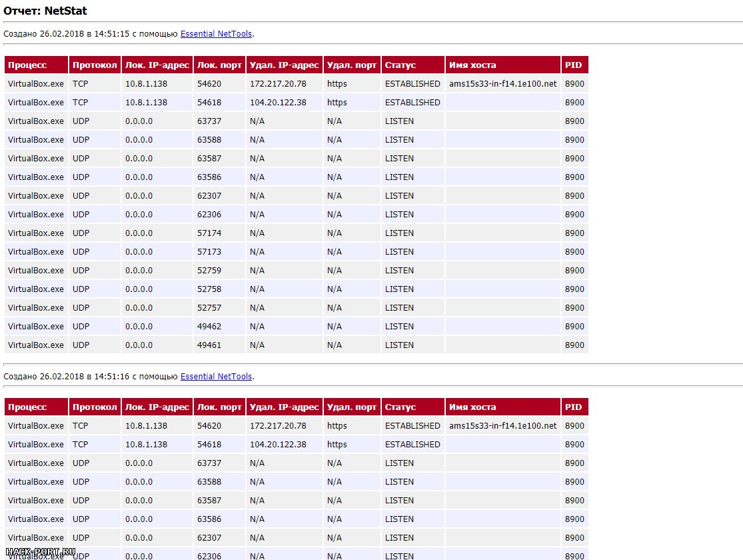Viewport: 743px width, 560px height.
Task: Click remote IP N/A in port 49462 row
Action: pyautogui.click(x=257, y=326)
